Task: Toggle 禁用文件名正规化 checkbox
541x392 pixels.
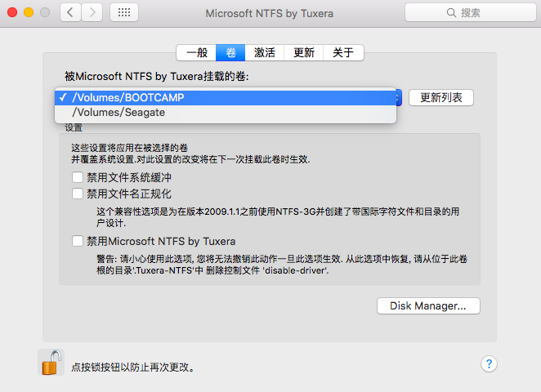Action: [x=78, y=194]
